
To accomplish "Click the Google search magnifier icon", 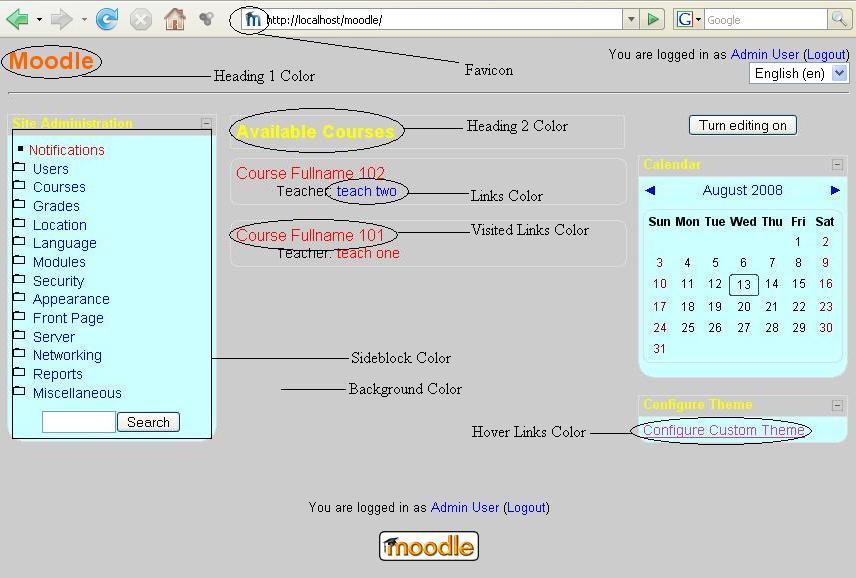I will [840, 19].
